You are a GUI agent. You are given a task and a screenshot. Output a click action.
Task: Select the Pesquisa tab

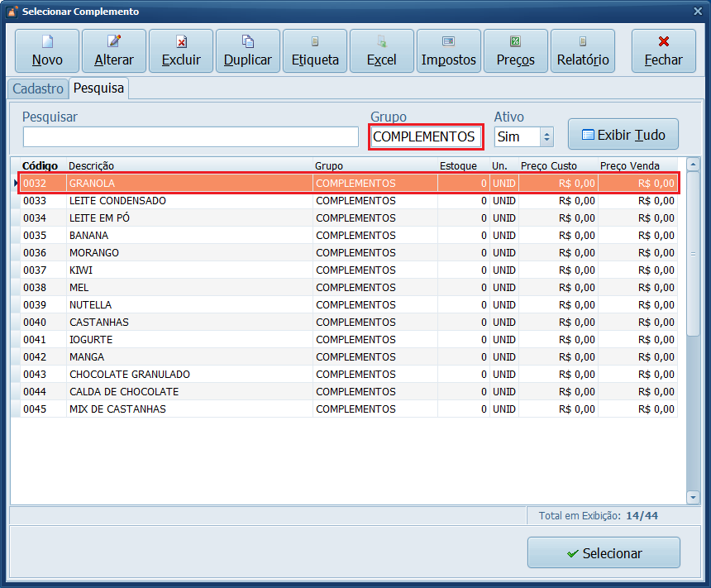tap(98, 88)
